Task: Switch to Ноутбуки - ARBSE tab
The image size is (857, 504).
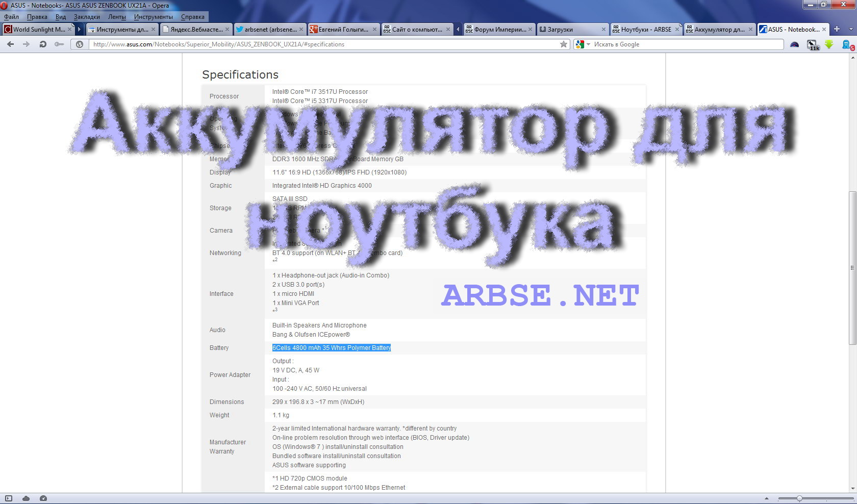Action: [x=646, y=30]
